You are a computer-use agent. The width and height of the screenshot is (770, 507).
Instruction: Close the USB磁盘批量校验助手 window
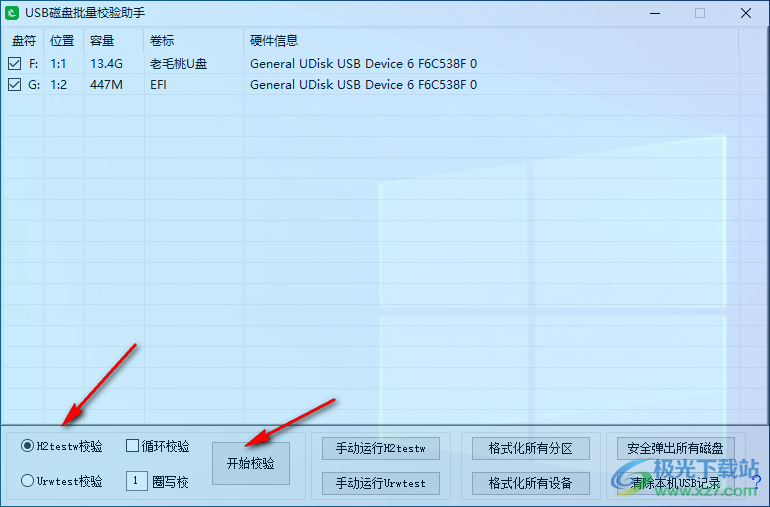pos(746,13)
